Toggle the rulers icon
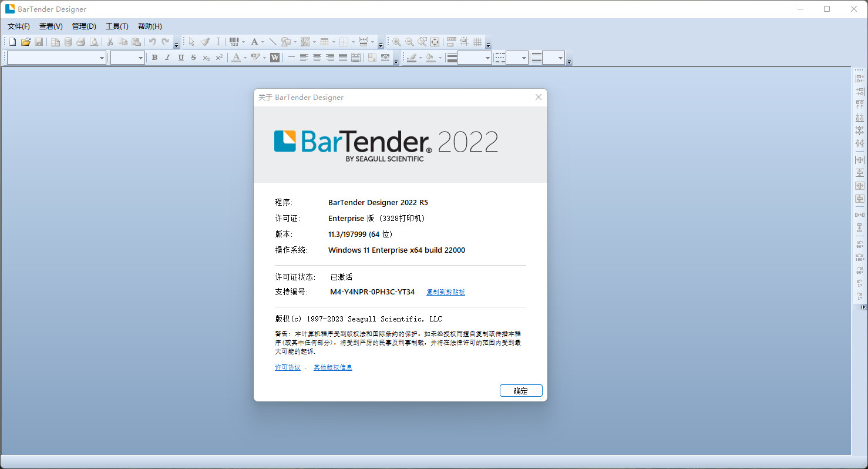This screenshot has width=868, height=469. tap(452, 42)
